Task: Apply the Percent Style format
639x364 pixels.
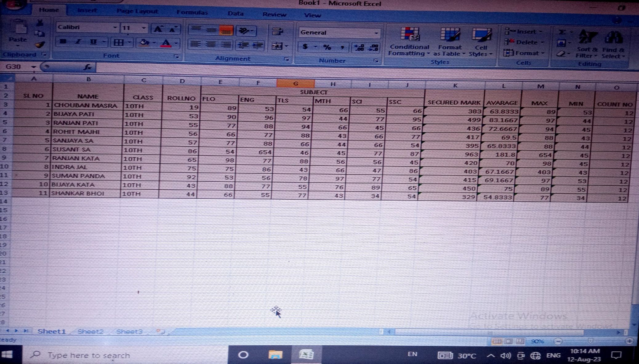Action: 327,47
